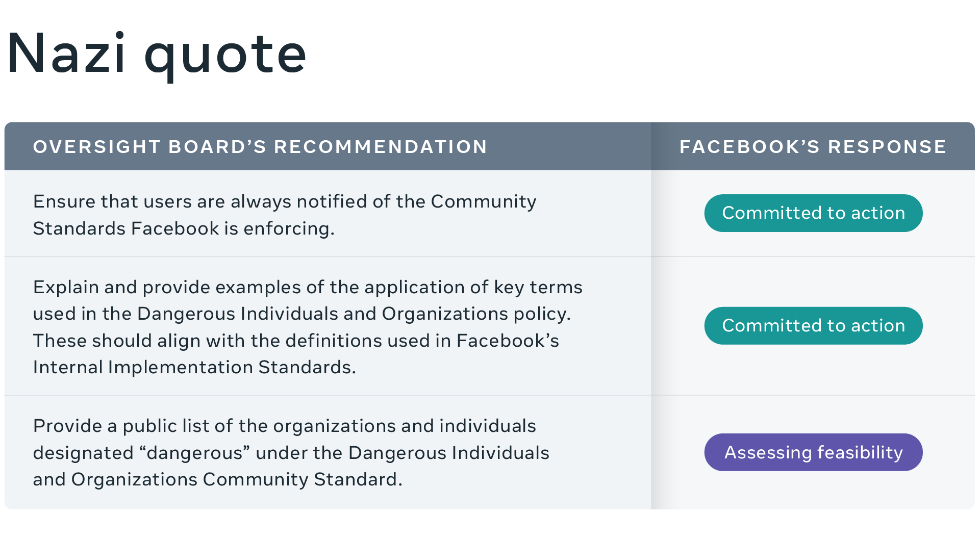Click the line "Internal Implementation Standards."

(194, 367)
